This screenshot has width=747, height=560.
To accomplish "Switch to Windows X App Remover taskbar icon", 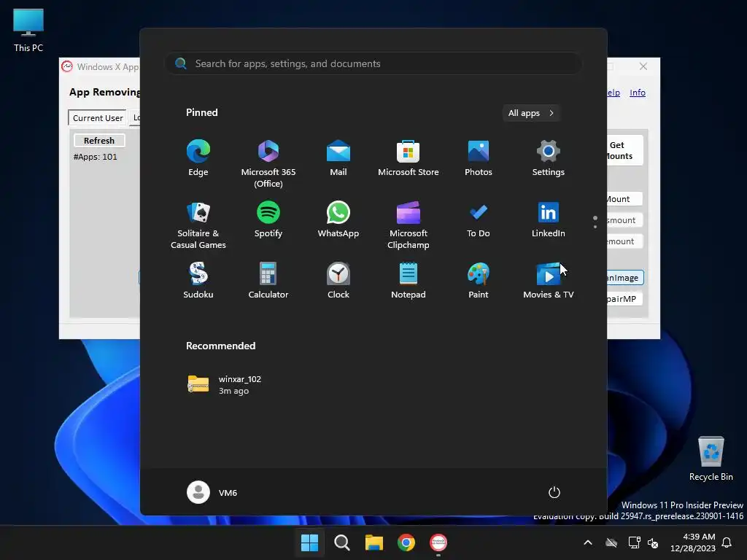I will pyautogui.click(x=438, y=542).
